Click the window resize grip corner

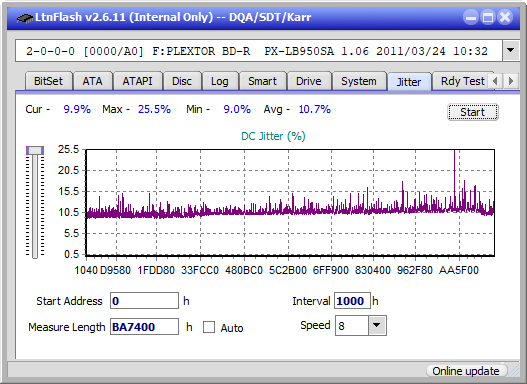514,372
